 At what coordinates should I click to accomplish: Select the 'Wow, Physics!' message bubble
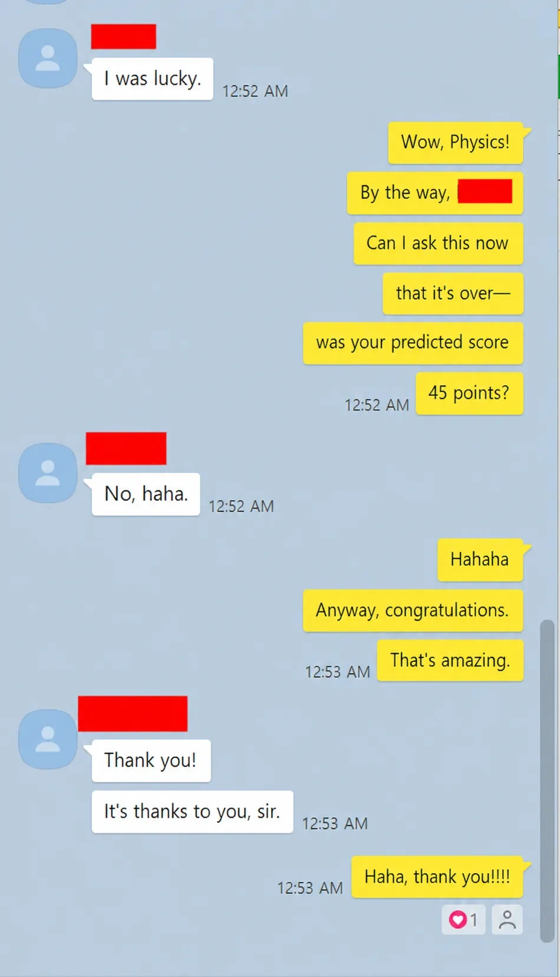tap(456, 142)
